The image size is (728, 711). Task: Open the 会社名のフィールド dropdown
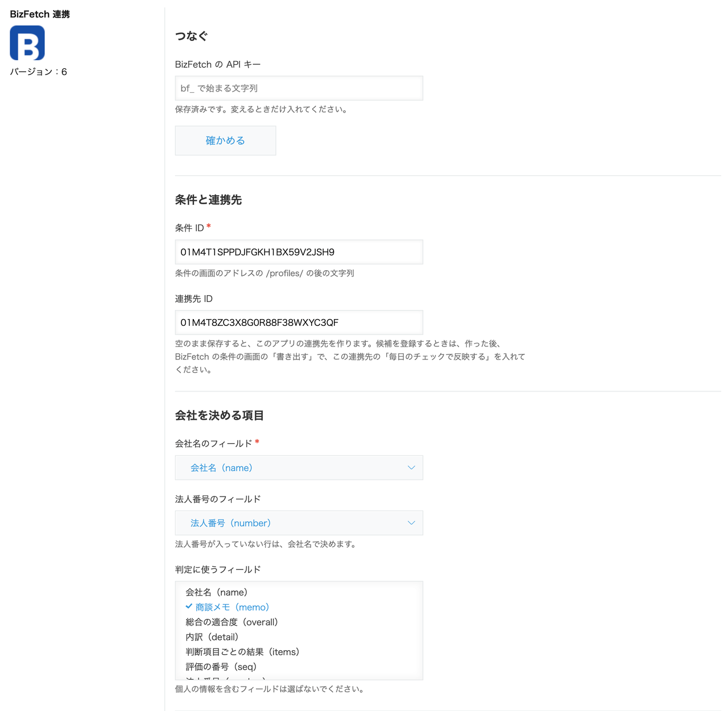pos(299,468)
